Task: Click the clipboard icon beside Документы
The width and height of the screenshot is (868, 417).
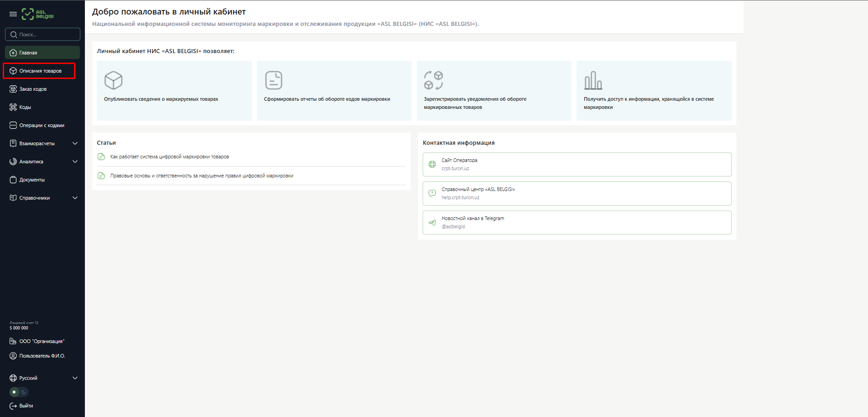Action: click(x=13, y=180)
